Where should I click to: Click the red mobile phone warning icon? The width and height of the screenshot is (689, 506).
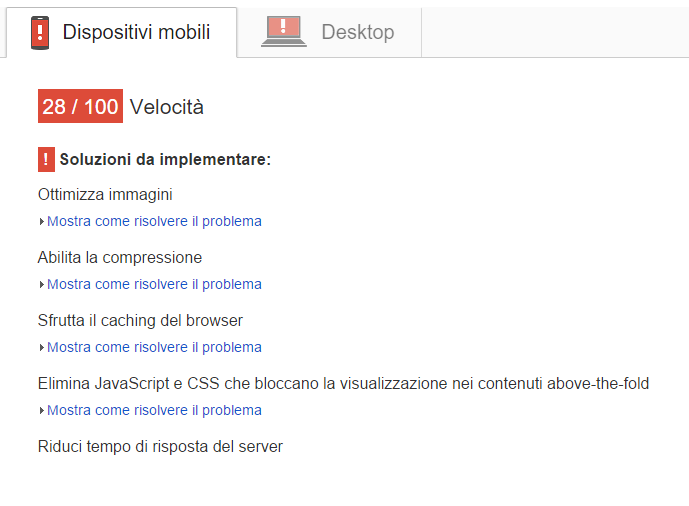pos(40,33)
